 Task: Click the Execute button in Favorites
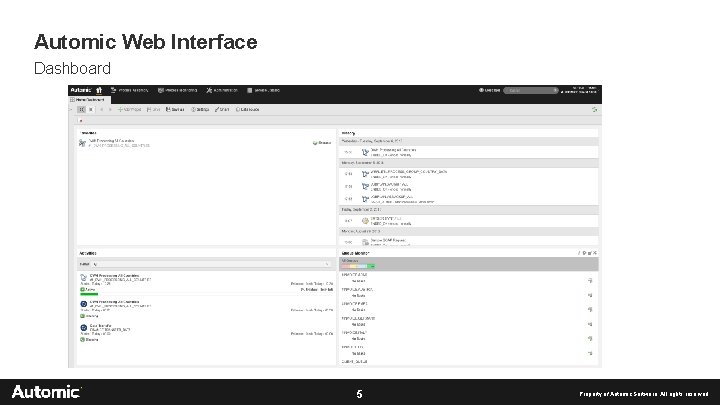pyautogui.click(x=322, y=143)
